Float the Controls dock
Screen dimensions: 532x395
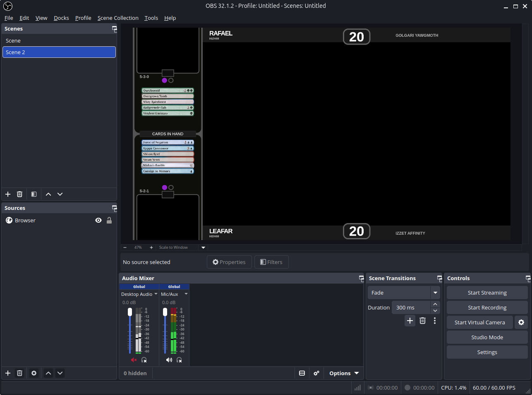pyautogui.click(x=528, y=278)
